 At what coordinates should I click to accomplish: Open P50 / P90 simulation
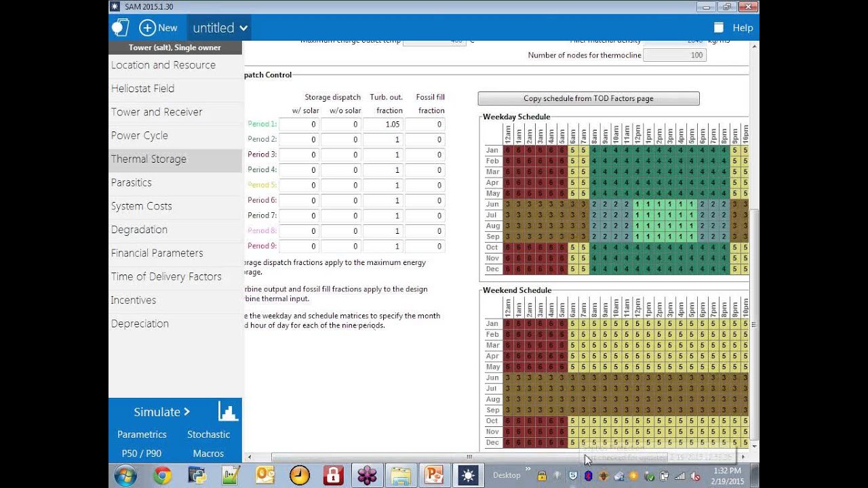pyautogui.click(x=142, y=453)
